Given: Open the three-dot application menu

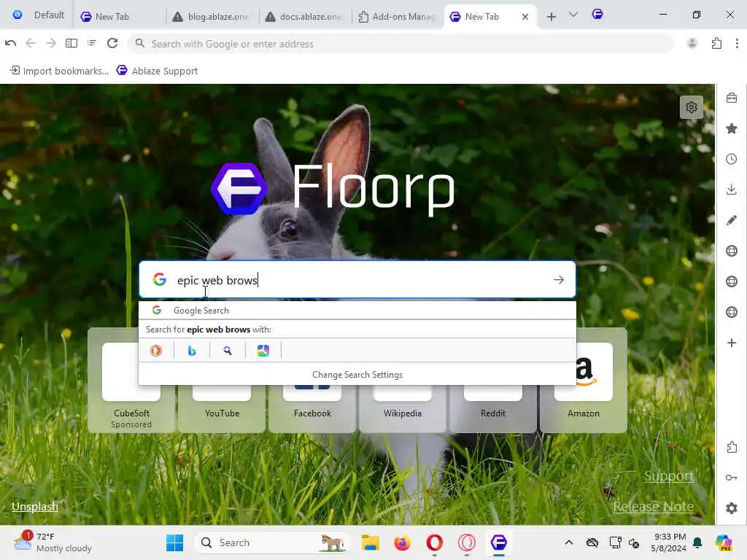Looking at the screenshot, I should pos(737,43).
